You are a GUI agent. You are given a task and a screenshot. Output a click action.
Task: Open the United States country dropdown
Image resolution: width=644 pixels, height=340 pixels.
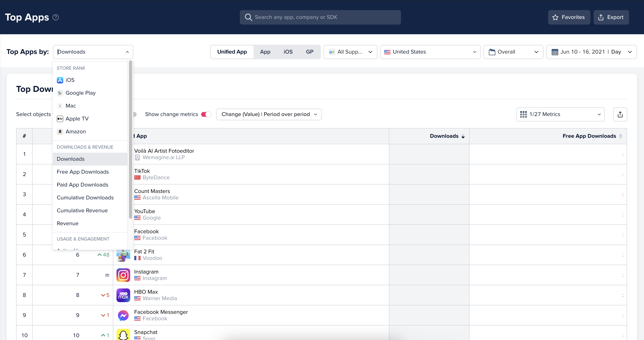430,52
